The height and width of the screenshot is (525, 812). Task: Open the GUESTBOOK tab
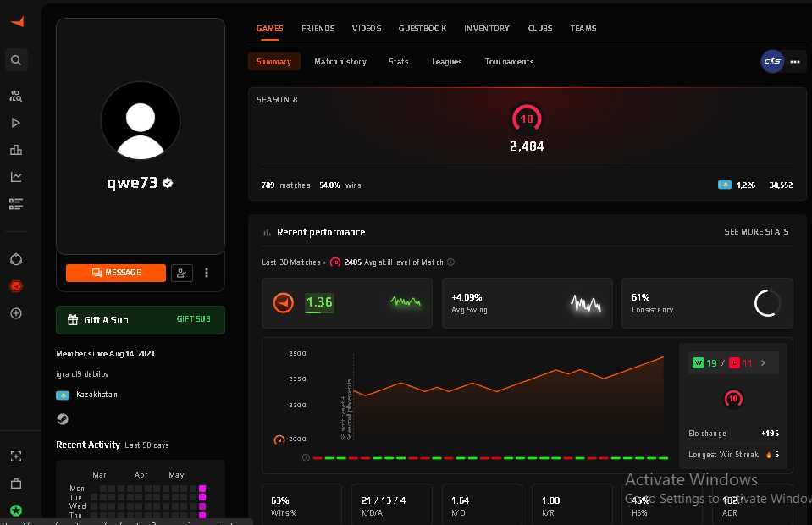(x=423, y=29)
